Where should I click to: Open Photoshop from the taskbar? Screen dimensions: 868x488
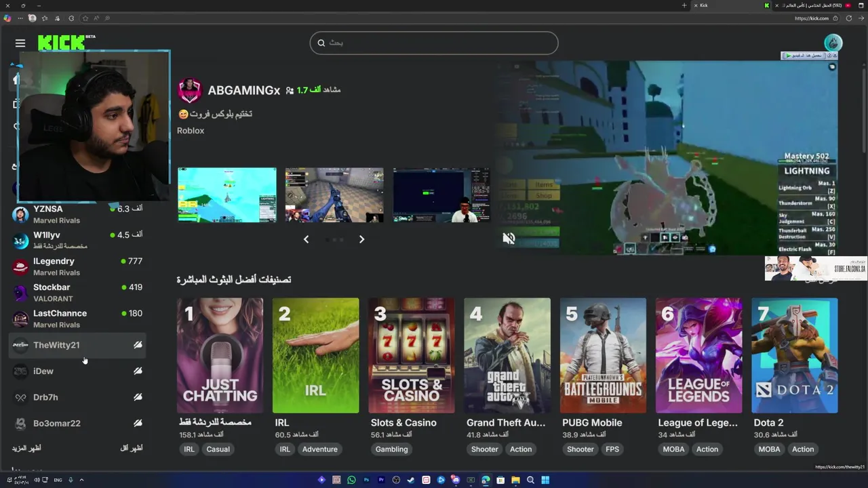pyautogui.click(x=366, y=480)
